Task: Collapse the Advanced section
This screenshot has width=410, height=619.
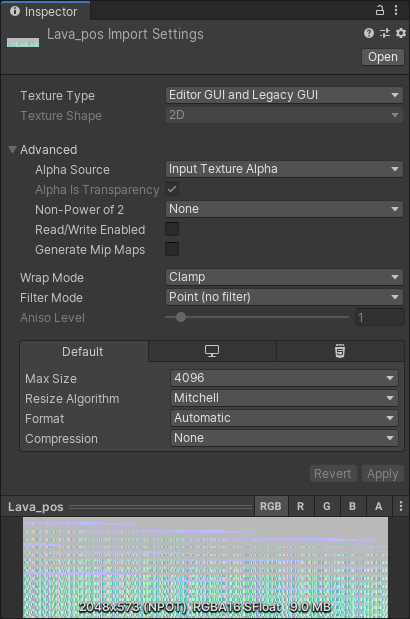Action: click(x=12, y=150)
